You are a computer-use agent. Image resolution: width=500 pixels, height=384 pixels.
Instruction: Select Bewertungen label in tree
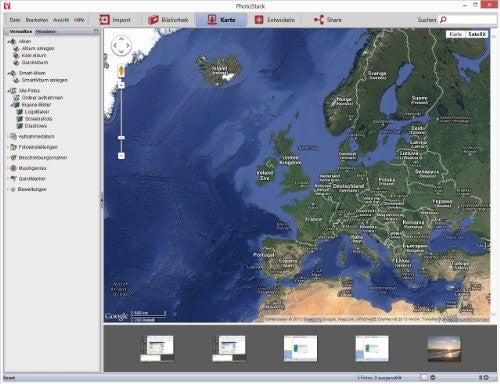click(32, 189)
